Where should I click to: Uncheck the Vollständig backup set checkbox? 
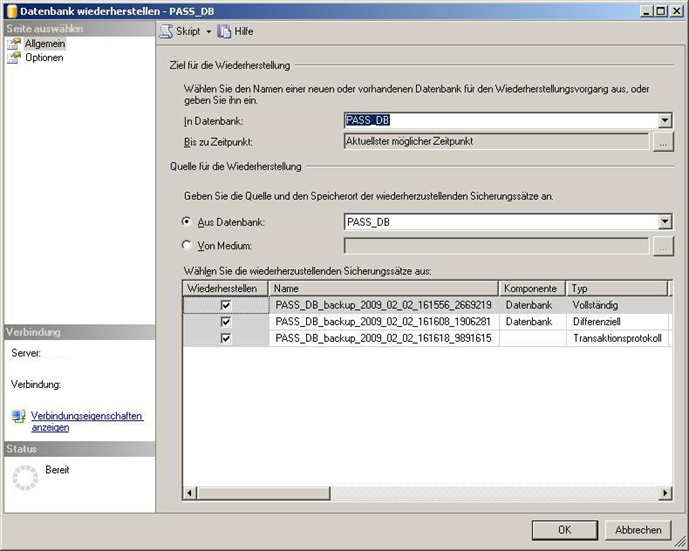(226, 305)
